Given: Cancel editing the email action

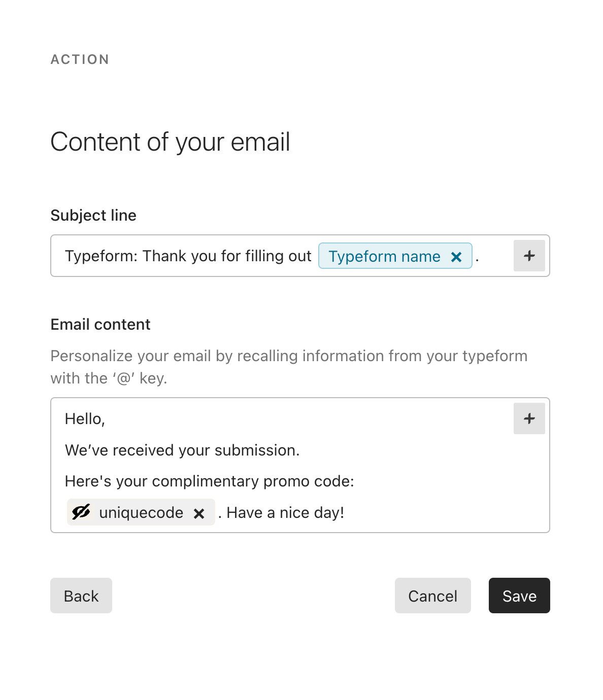Looking at the screenshot, I should (x=433, y=596).
